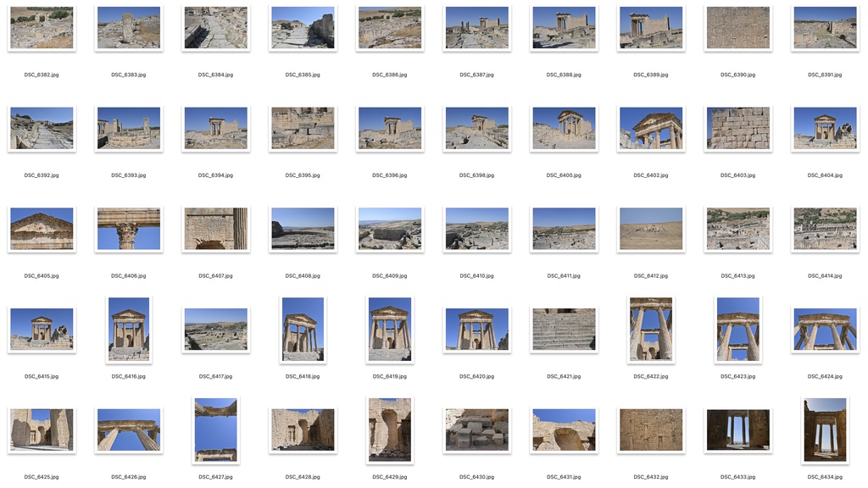The image size is (868, 488).
Task: Click the file name DSC_6420.jpg
Action: [x=476, y=377]
